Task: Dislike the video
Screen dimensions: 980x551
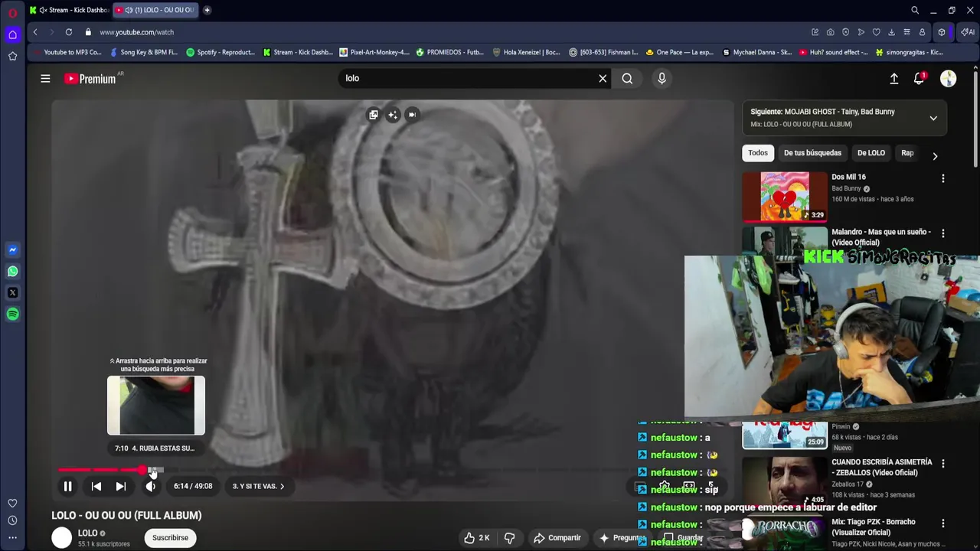Action: coord(509,538)
